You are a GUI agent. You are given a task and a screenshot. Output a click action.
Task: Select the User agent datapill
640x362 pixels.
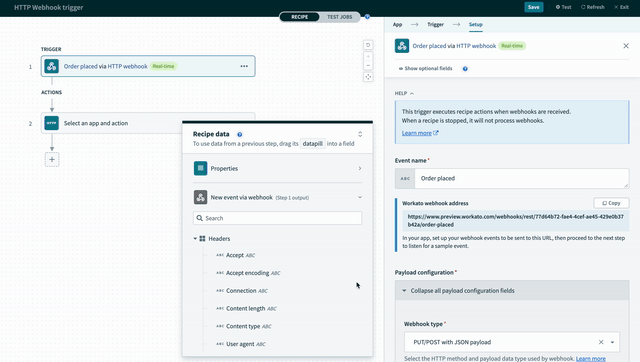(241, 344)
